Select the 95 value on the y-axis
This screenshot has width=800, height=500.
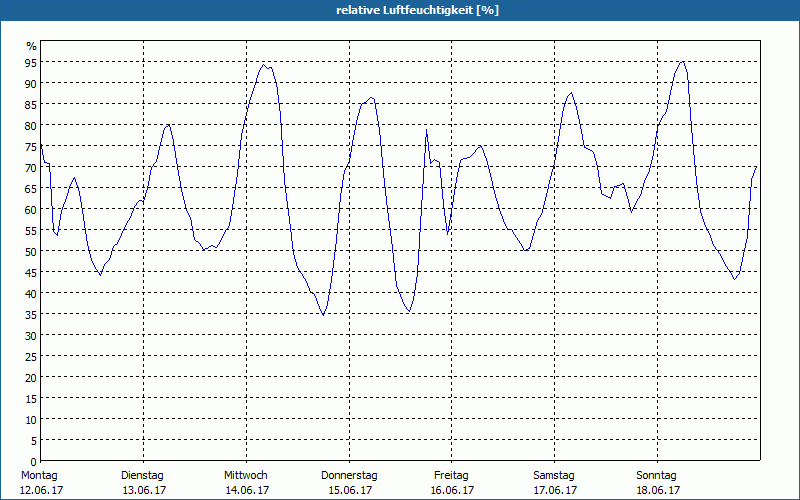coord(31,62)
